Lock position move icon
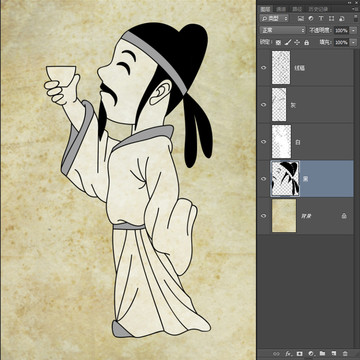The image size is (360, 360). coord(297,42)
